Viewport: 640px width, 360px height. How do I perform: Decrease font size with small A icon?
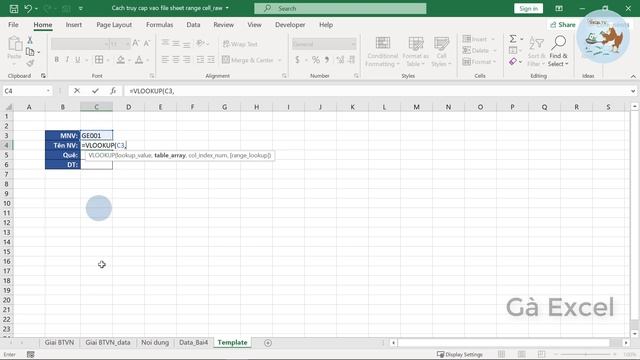point(147,43)
